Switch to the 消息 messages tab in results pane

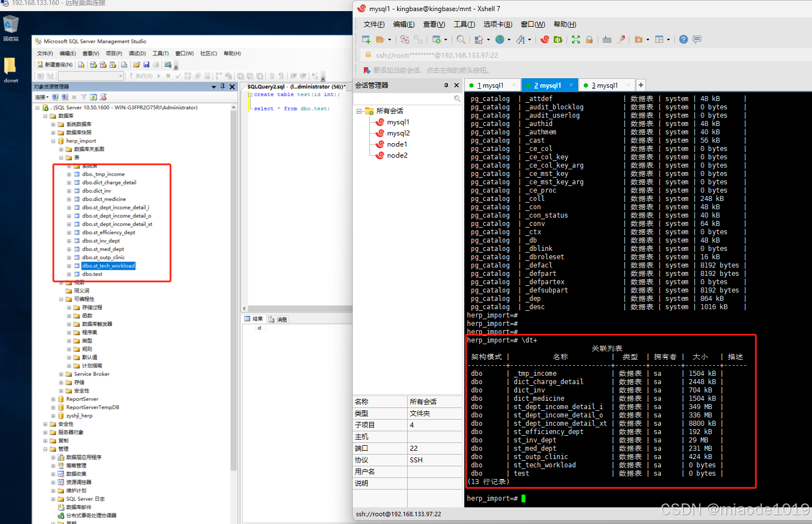click(x=278, y=319)
